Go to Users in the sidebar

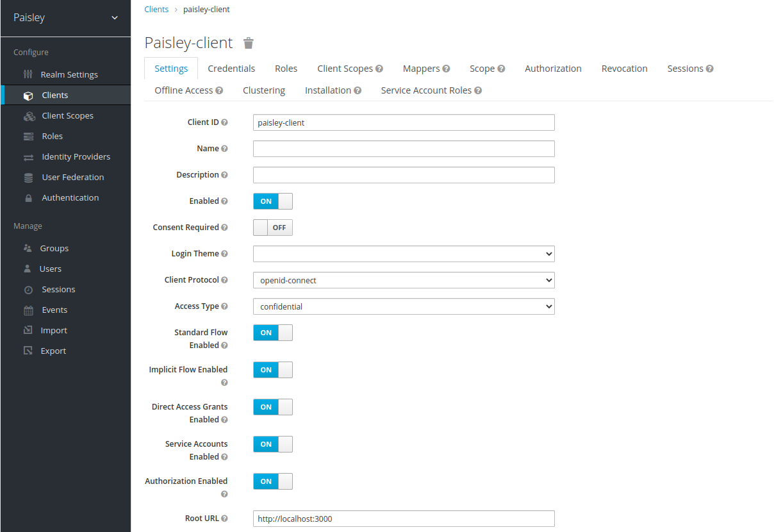click(50, 269)
